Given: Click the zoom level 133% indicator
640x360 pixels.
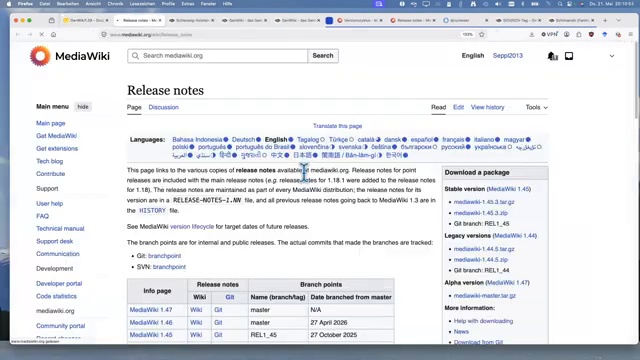Looking at the screenshot, I should (x=467, y=35).
